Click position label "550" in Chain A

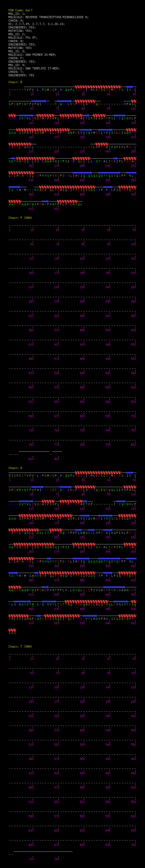[x=133, y=623]
